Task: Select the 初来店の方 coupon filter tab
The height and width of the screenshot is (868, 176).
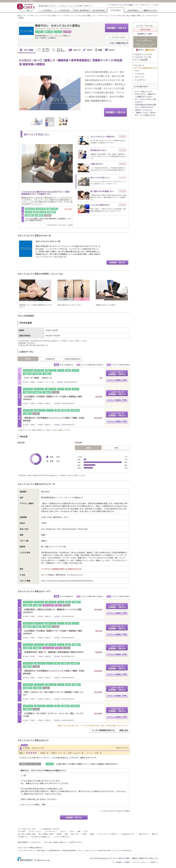Action: (50, 359)
